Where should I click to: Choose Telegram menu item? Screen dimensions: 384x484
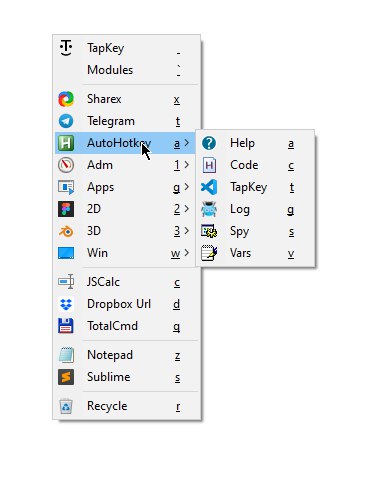pos(127,121)
